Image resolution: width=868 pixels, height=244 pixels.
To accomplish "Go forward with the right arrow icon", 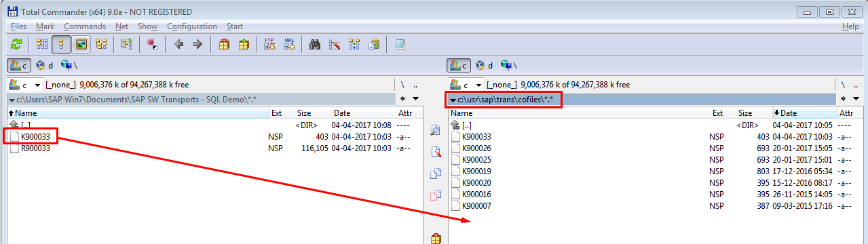I will [198, 44].
